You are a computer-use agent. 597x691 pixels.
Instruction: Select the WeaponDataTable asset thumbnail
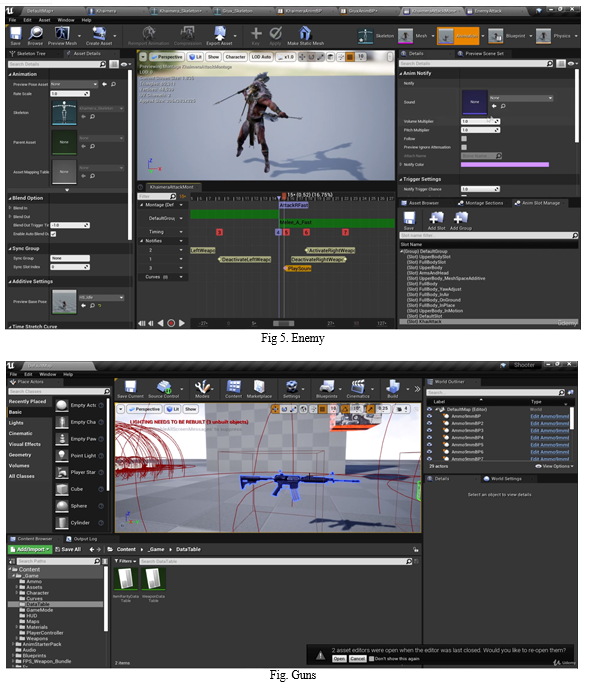(x=153, y=579)
